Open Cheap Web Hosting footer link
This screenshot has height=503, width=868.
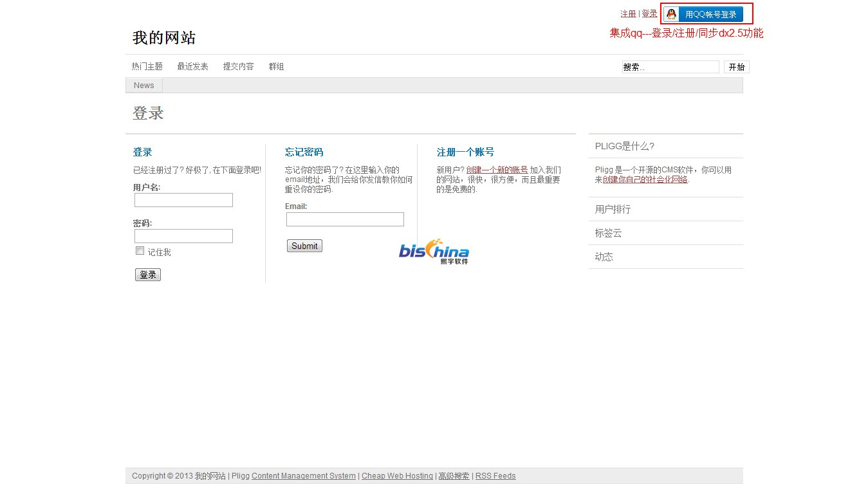click(397, 476)
